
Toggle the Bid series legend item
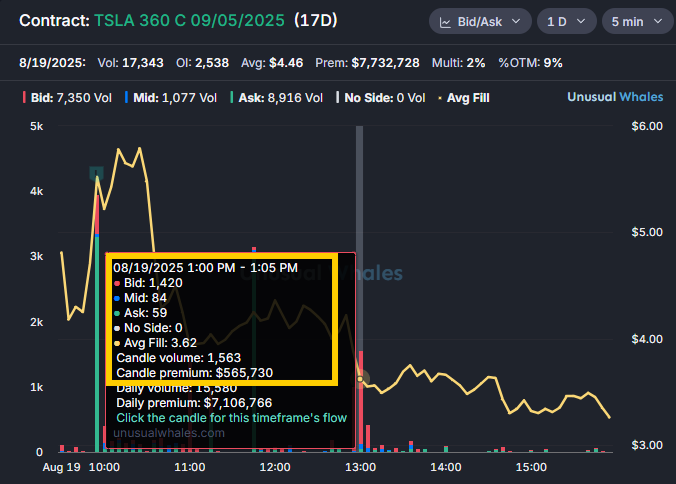click(67, 98)
